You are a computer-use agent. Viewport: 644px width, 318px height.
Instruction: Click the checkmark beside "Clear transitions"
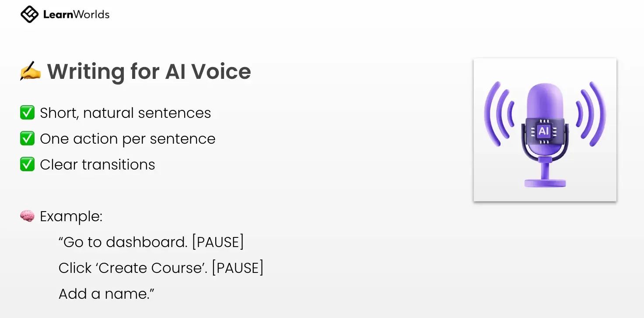point(27,165)
